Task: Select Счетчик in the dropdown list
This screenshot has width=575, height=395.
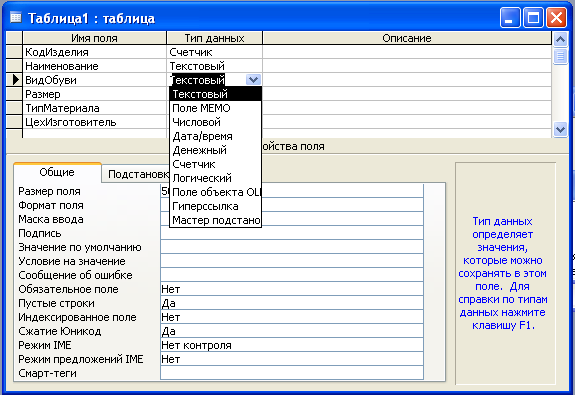Action: pyautogui.click(x=215, y=164)
